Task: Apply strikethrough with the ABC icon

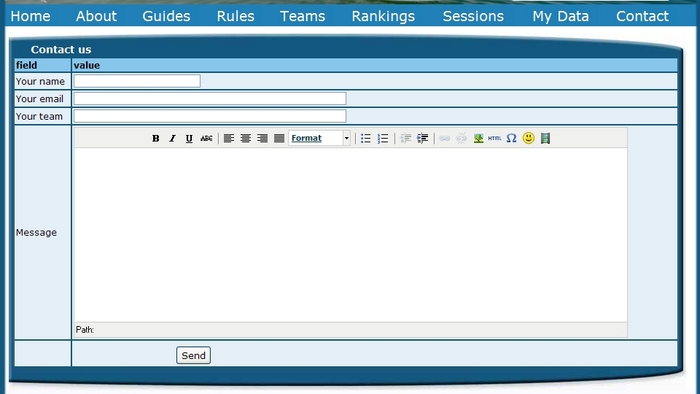Action: (206, 138)
